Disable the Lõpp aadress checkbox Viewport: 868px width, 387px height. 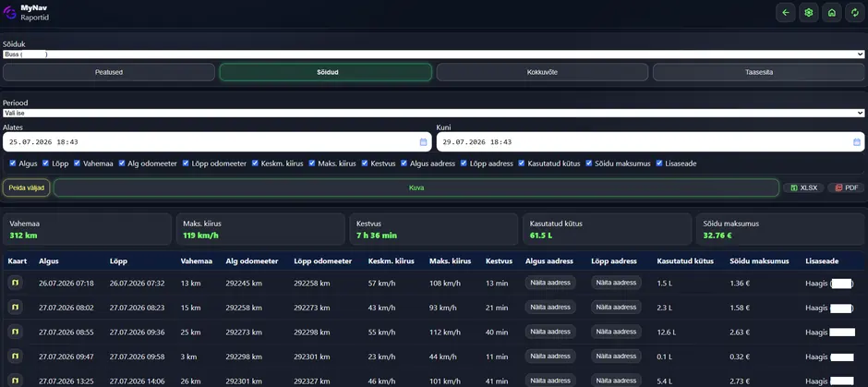[464, 163]
